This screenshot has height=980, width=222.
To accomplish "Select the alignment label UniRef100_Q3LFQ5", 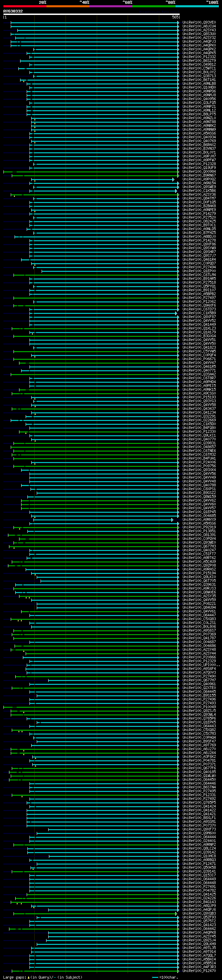I will pos(199,103).
